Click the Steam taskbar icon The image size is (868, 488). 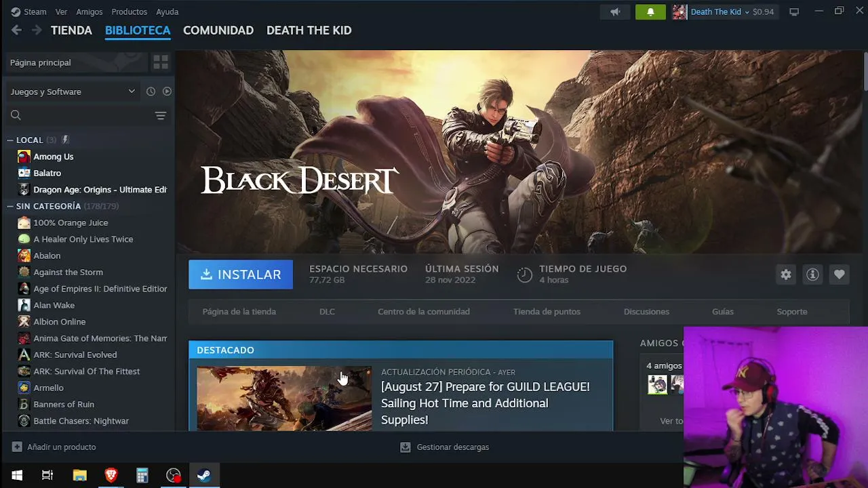tap(204, 476)
